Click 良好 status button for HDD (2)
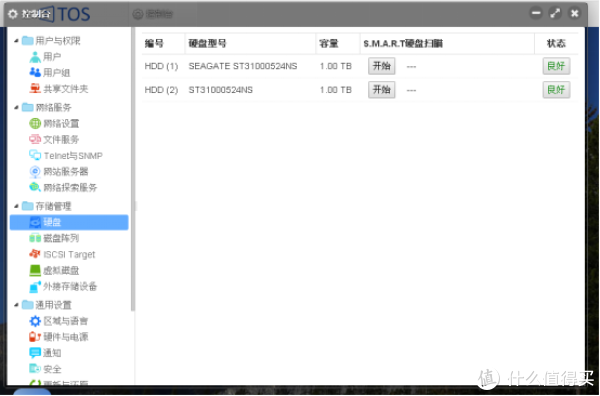Viewport: 600px width, 396px height. pos(556,90)
